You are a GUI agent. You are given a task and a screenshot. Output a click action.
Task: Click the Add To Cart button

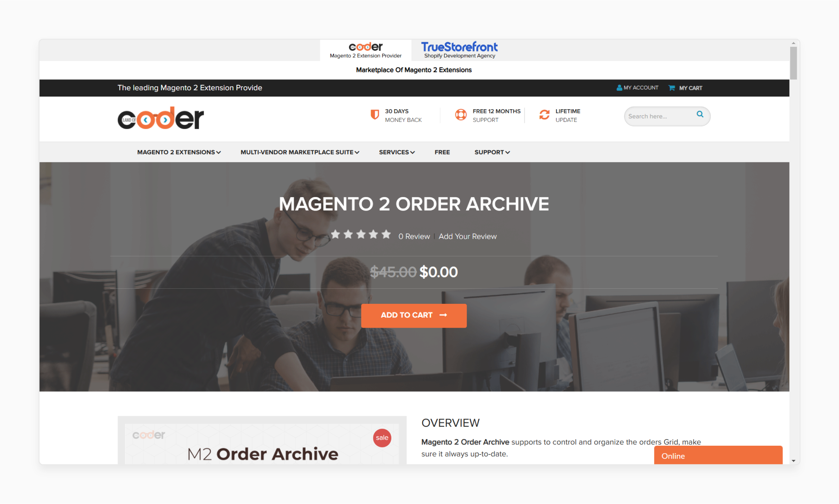(414, 315)
